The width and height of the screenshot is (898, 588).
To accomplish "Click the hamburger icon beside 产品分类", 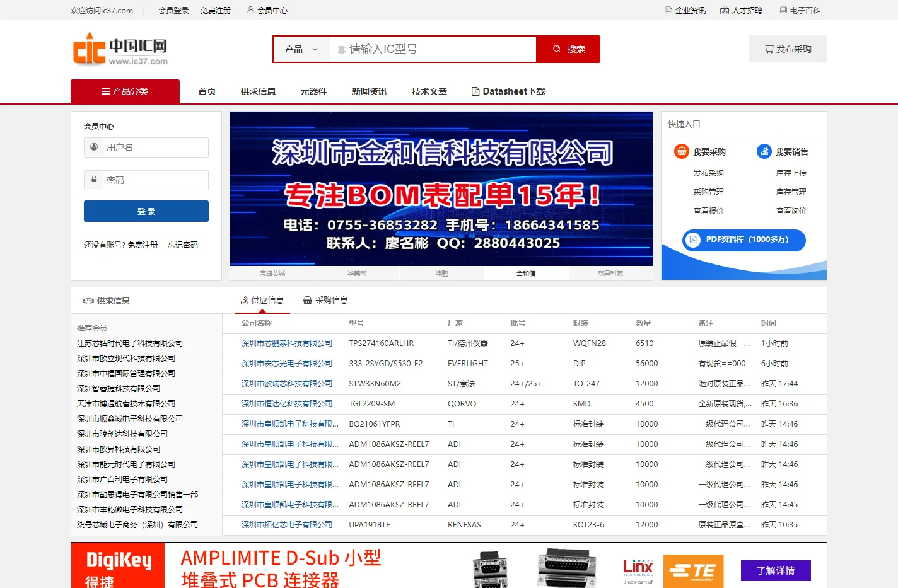I will (106, 91).
